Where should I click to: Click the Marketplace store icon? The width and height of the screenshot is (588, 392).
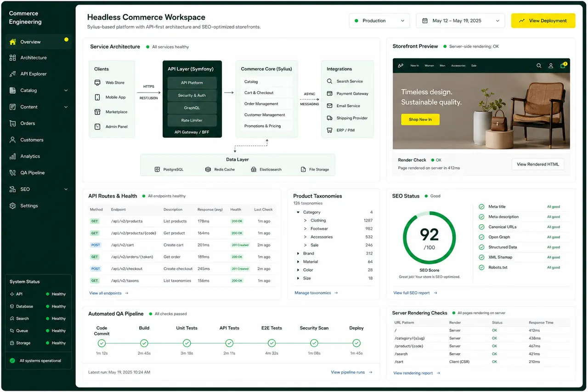[x=97, y=112]
